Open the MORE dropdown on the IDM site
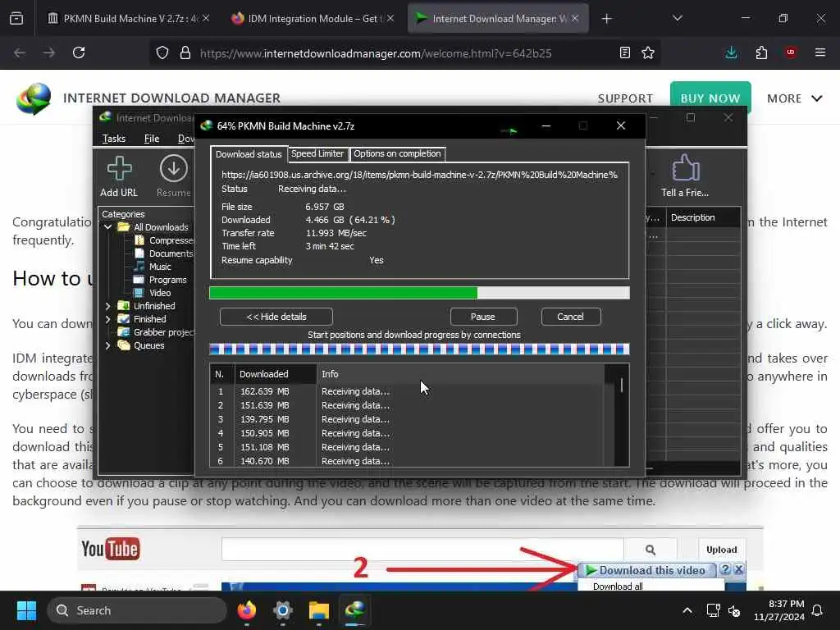The height and width of the screenshot is (630, 840). click(794, 98)
